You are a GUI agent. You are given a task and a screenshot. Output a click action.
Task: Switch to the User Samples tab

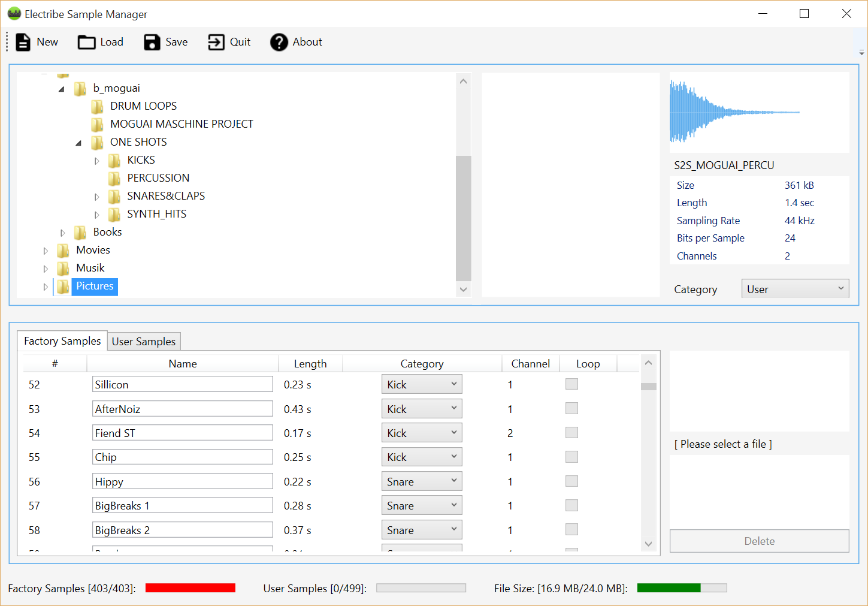[144, 342]
